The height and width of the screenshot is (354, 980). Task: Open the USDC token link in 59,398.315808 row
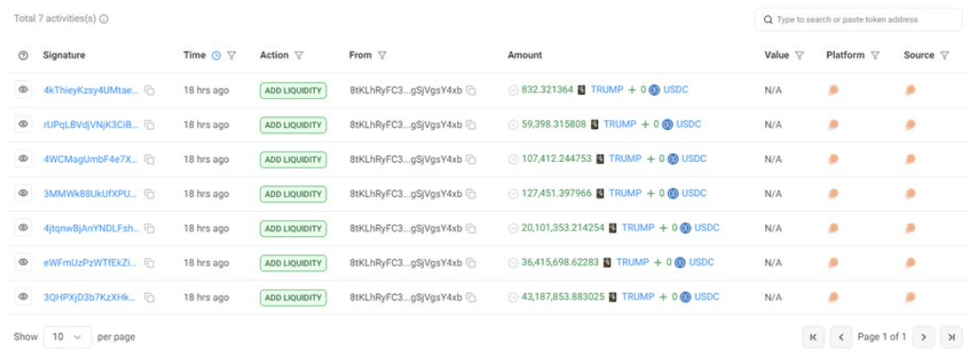(x=689, y=123)
